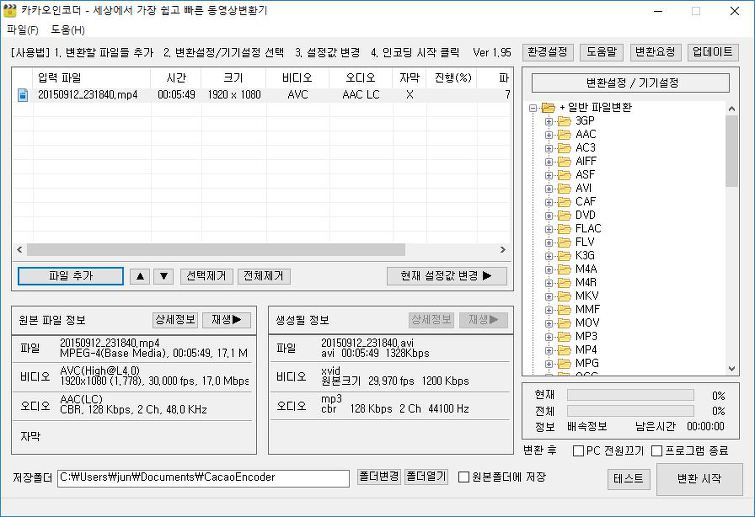Click the MP4 folder icon
This screenshot has width=755, height=517.
pyautogui.click(x=564, y=350)
